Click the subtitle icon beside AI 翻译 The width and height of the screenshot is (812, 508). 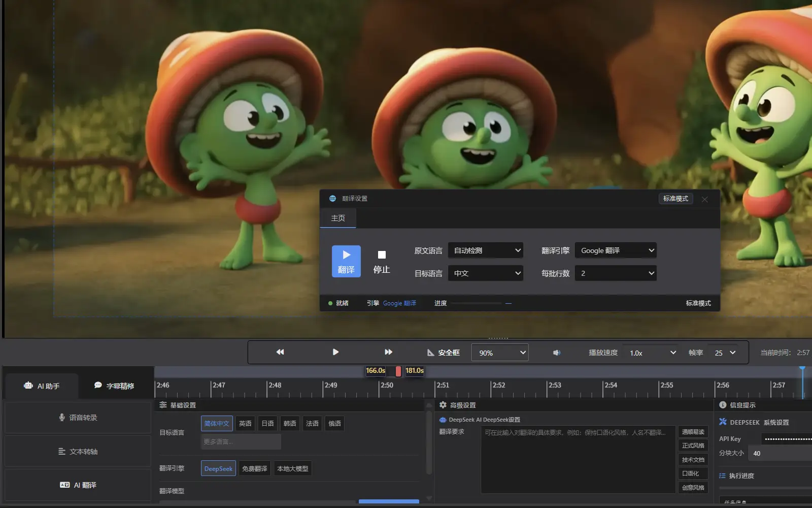click(64, 485)
